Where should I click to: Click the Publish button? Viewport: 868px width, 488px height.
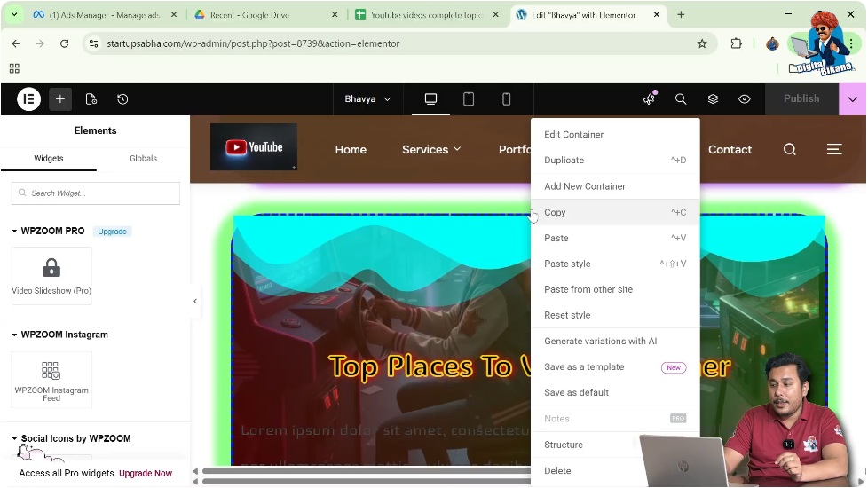(x=801, y=98)
